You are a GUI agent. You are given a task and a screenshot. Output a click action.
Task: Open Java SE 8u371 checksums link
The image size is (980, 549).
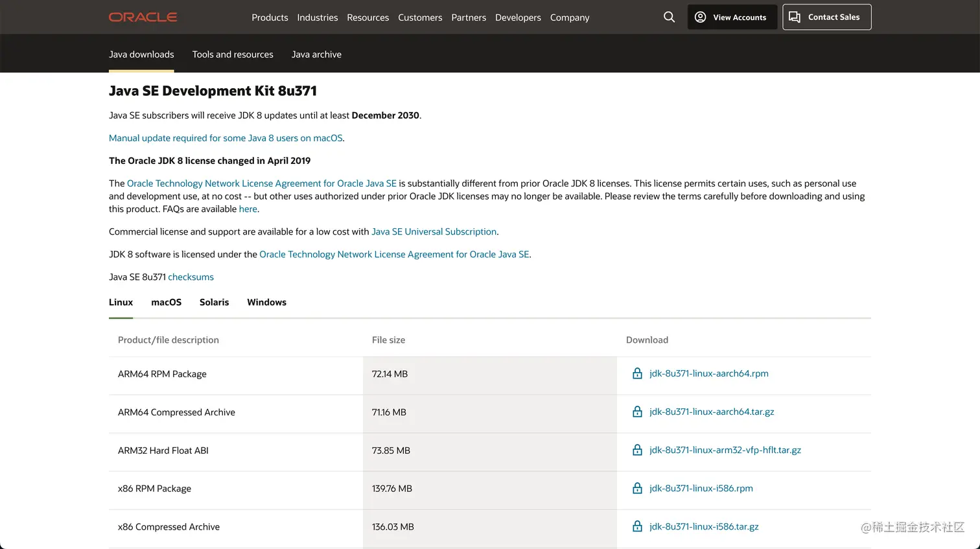click(191, 277)
